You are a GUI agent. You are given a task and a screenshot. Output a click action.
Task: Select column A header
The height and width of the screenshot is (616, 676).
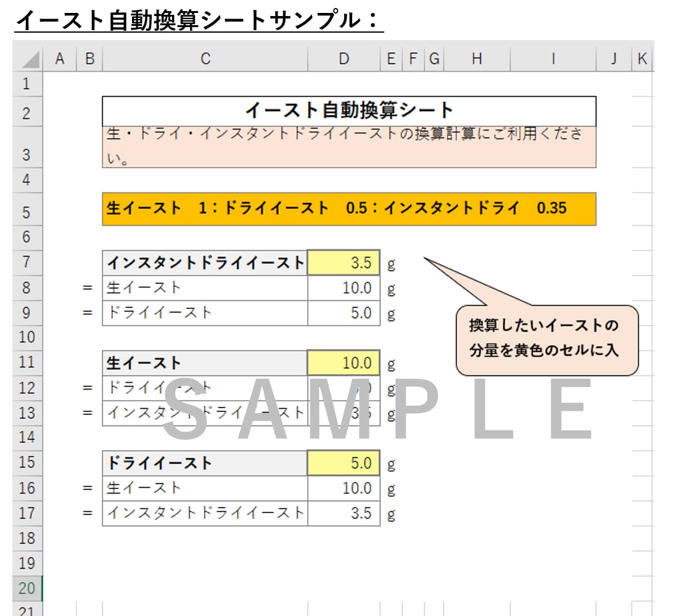60,59
